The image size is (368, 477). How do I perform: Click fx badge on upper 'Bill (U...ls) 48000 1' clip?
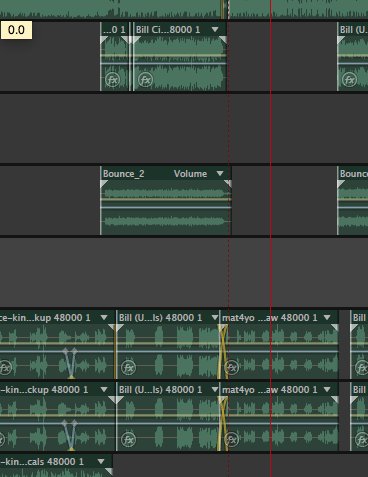click(x=128, y=367)
